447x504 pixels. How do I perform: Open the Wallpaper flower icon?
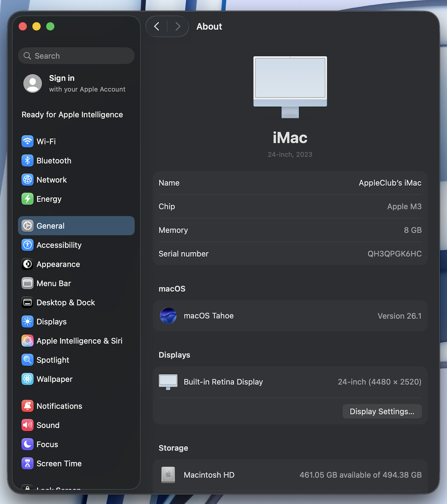tap(27, 379)
